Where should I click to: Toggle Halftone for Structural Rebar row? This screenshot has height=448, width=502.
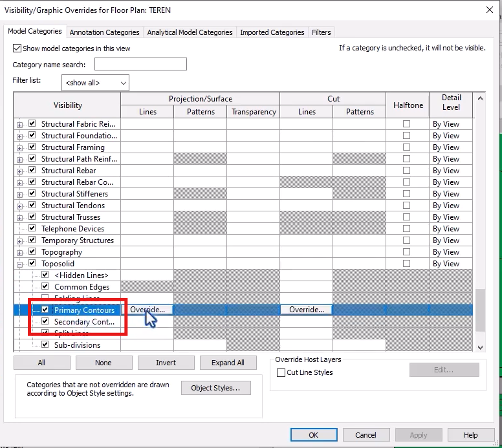pos(406,171)
